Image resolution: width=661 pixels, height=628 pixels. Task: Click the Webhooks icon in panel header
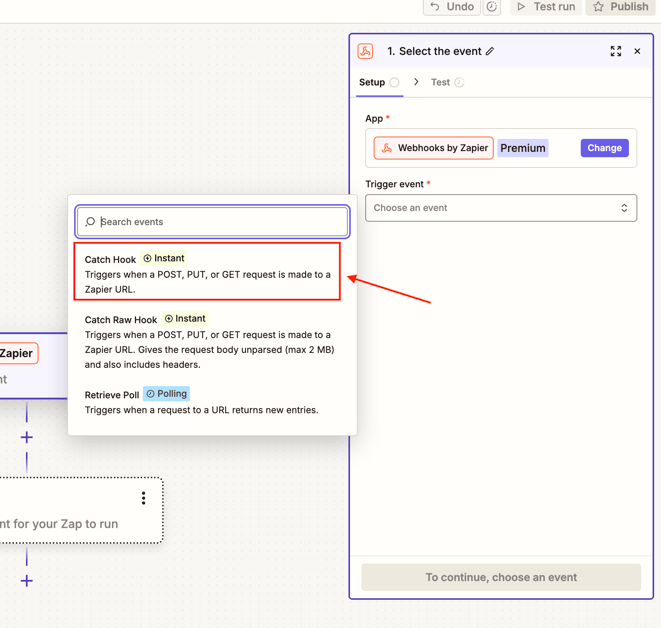click(x=365, y=51)
